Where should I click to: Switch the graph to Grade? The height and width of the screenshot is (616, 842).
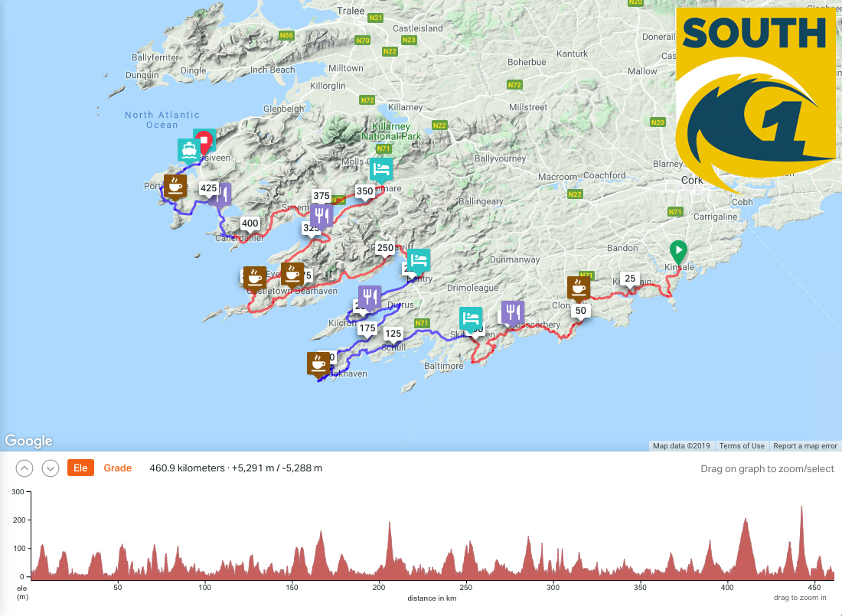tap(117, 468)
